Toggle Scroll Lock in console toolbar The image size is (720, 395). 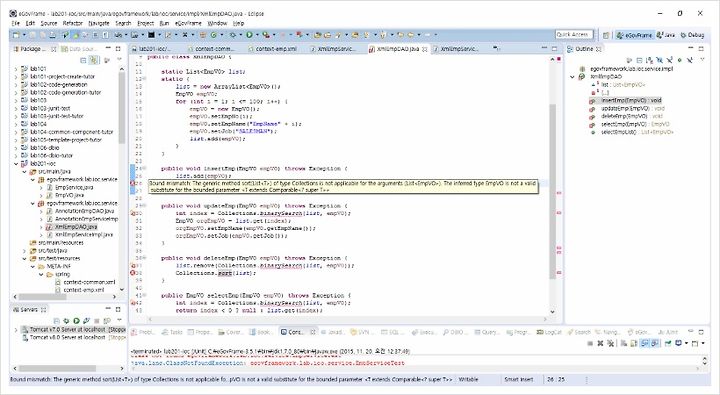point(634,343)
